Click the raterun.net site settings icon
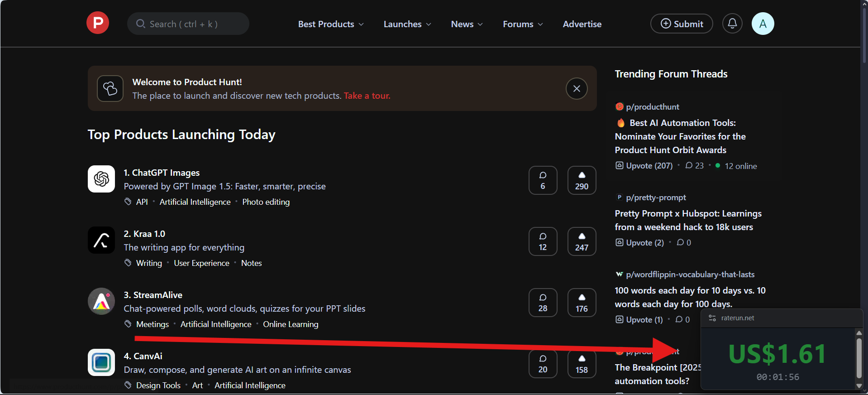This screenshot has height=395, width=868. [x=712, y=318]
